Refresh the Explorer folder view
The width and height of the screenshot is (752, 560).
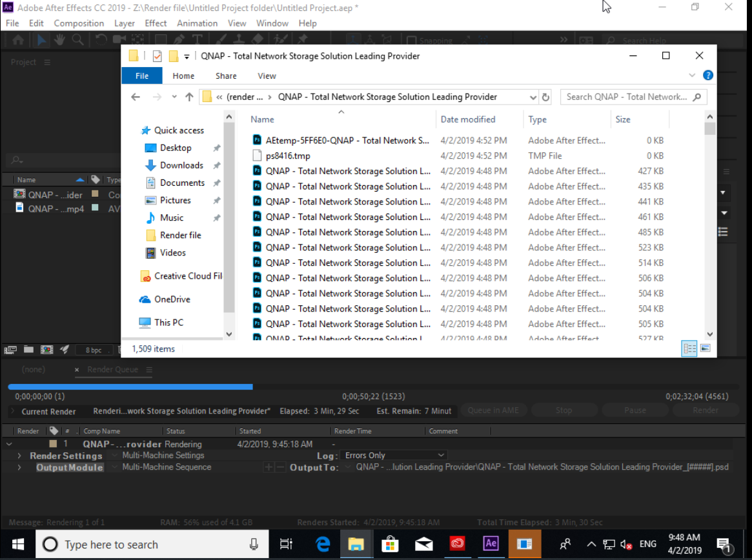click(545, 97)
